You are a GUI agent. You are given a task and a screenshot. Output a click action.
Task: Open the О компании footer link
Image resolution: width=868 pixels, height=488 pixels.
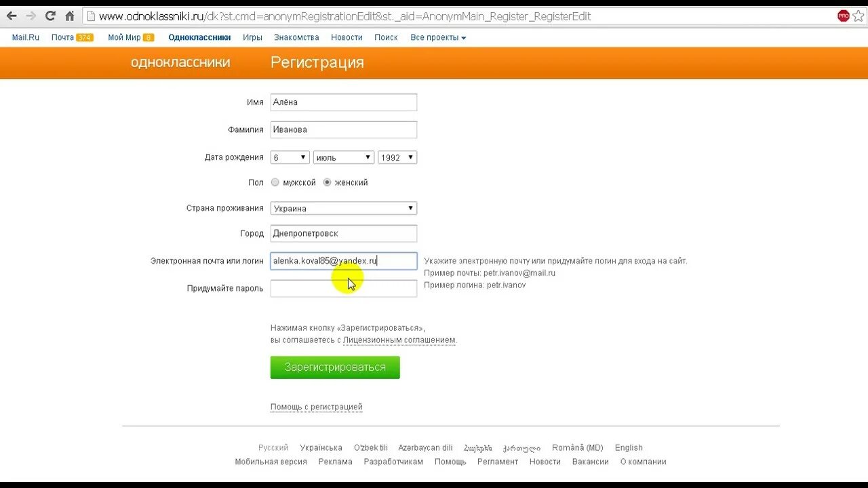[644, 462]
